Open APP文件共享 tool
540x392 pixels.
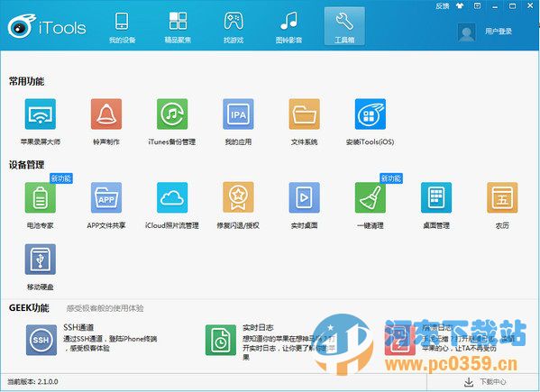106,197
